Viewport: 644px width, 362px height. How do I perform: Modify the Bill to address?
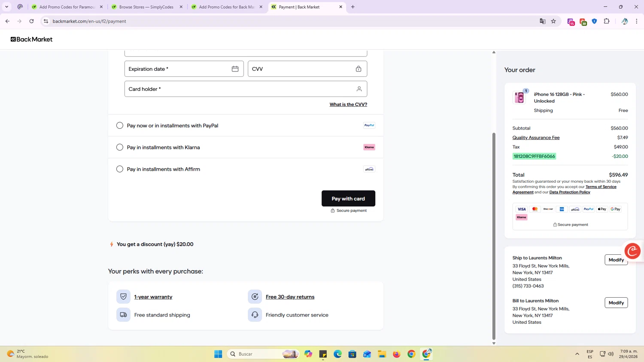[x=616, y=302]
